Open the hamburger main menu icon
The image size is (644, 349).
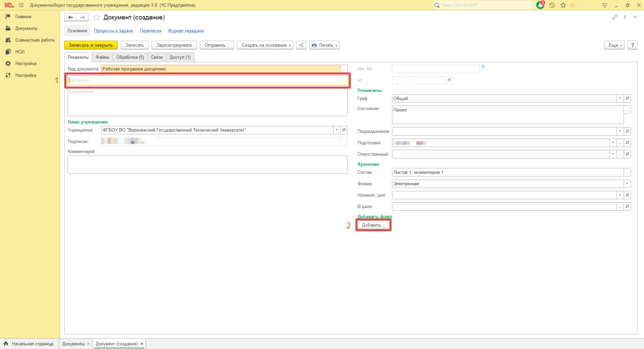coord(21,5)
